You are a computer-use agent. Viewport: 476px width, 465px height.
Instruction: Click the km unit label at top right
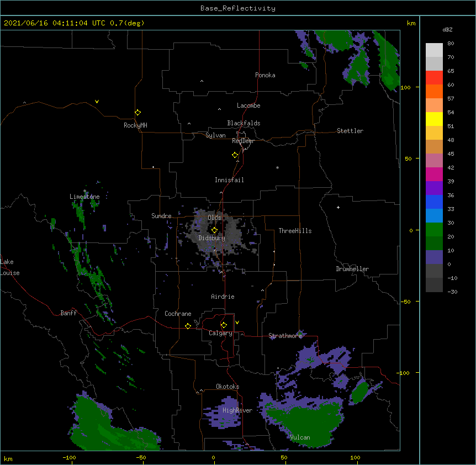point(411,23)
